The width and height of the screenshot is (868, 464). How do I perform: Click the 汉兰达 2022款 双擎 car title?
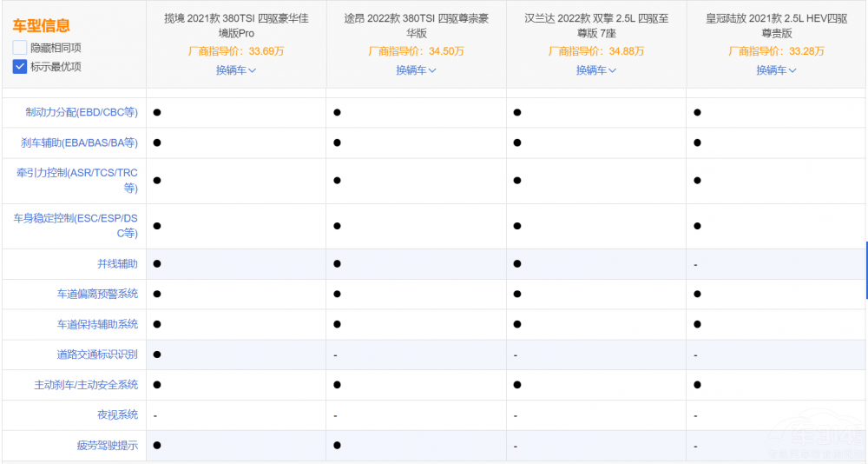[595, 25]
